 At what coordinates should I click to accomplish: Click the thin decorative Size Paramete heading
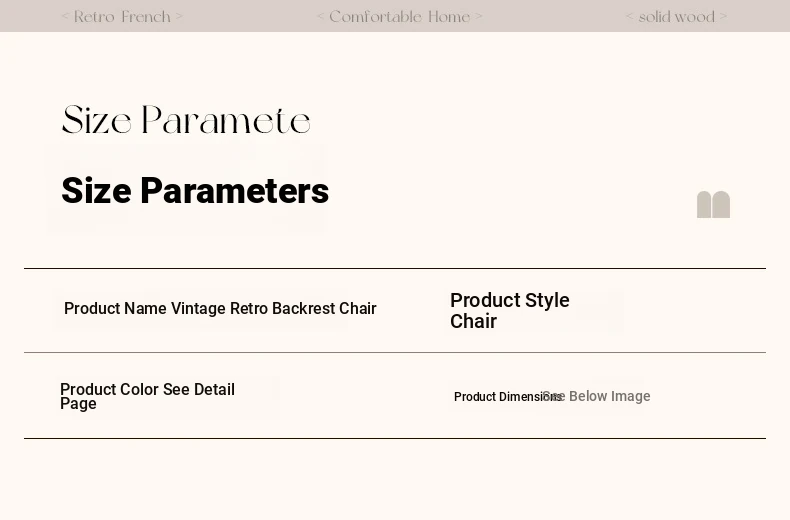[186, 122]
